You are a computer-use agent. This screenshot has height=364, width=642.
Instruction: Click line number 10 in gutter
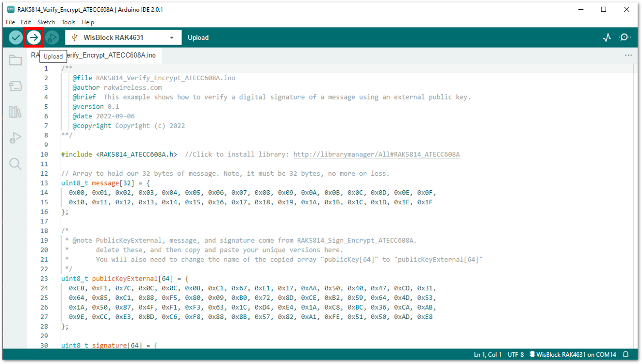click(x=44, y=154)
